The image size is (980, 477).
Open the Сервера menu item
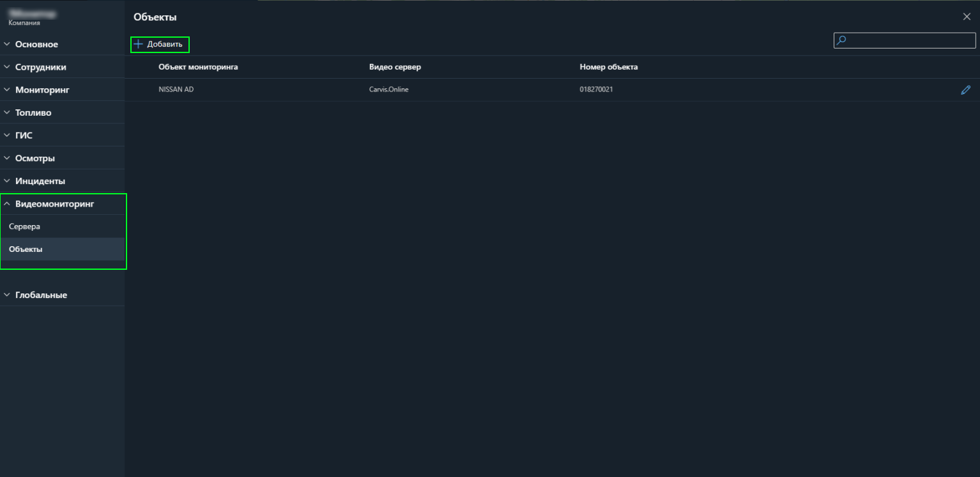(25, 227)
